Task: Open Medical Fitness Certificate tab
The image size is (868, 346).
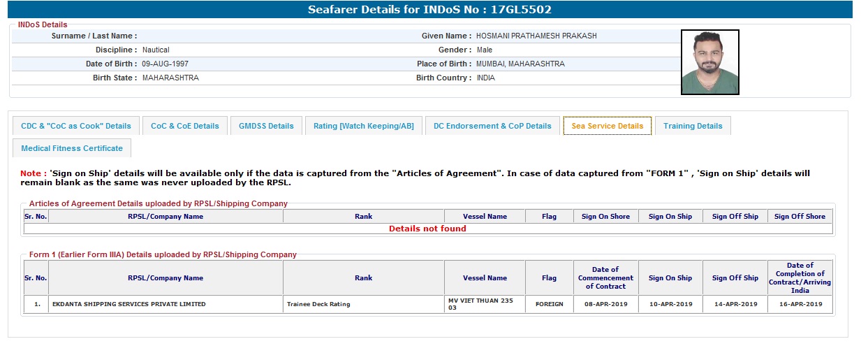Action: (x=72, y=148)
